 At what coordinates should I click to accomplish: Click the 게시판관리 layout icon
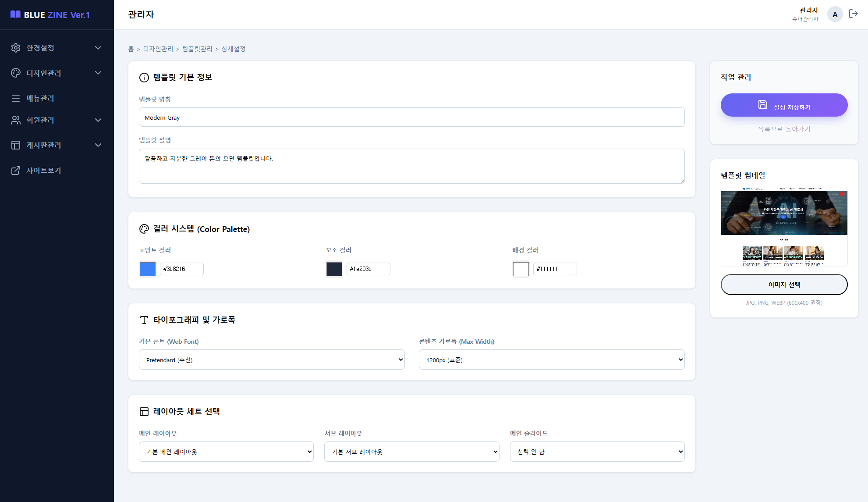[x=16, y=145]
